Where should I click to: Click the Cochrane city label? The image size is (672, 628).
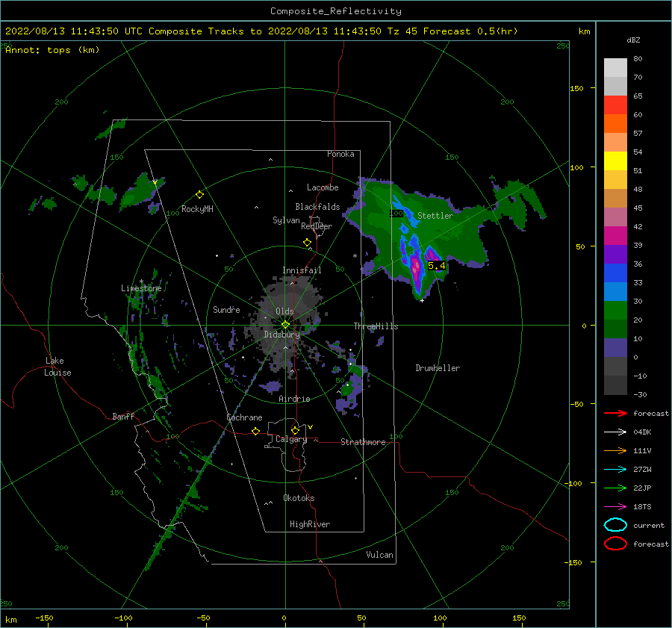(x=244, y=417)
